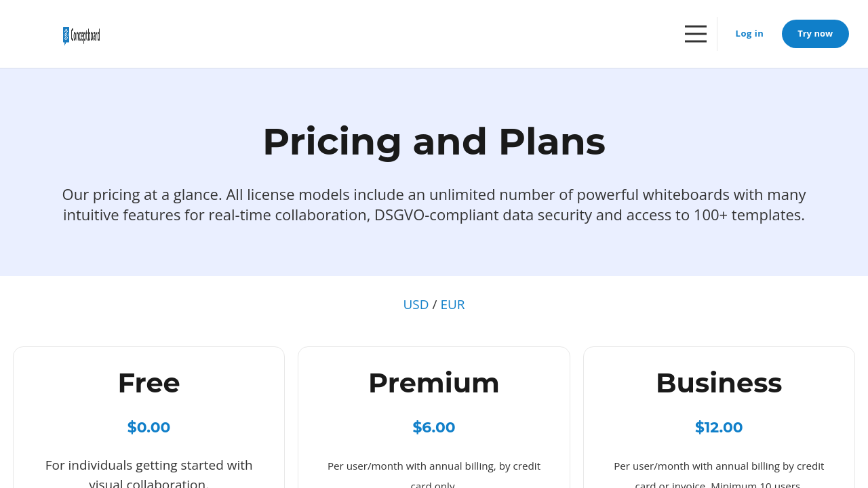Click the $6.00 Premium price
868x488 pixels.
[x=433, y=428]
